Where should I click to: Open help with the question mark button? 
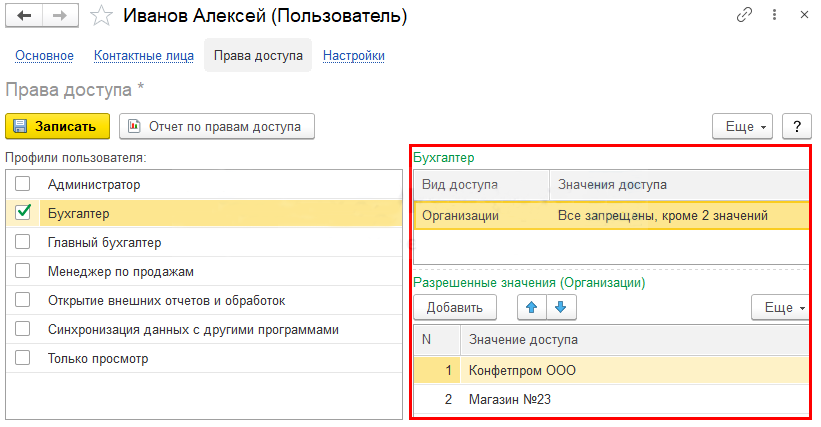[x=796, y=126]
